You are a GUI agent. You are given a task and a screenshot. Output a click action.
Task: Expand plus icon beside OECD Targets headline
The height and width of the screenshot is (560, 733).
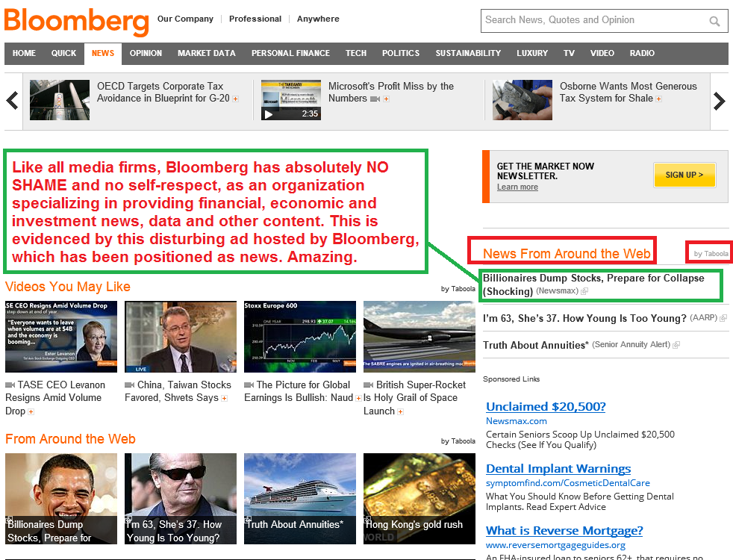click(236, 99)
